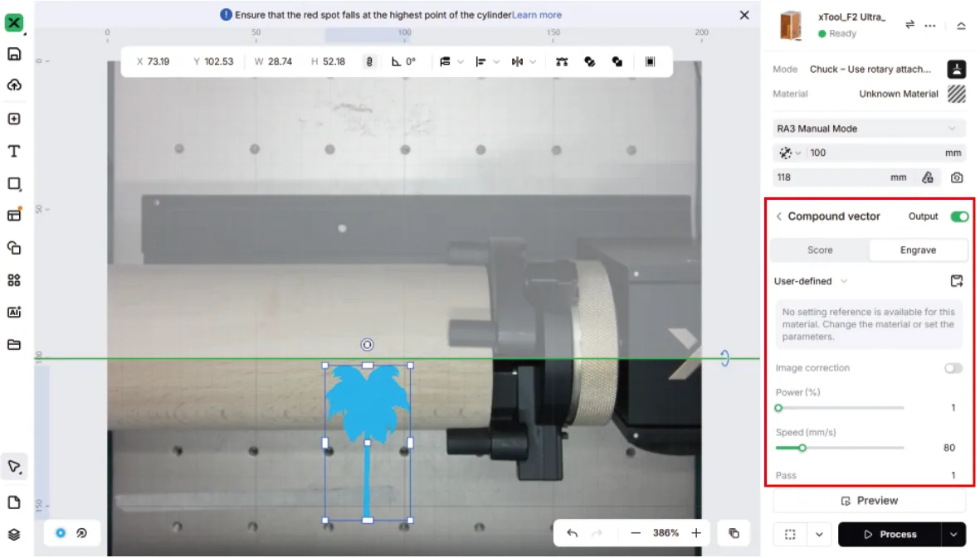Open the table tool icon in the sidebar
980x558 pixels.
coord(14,216)
